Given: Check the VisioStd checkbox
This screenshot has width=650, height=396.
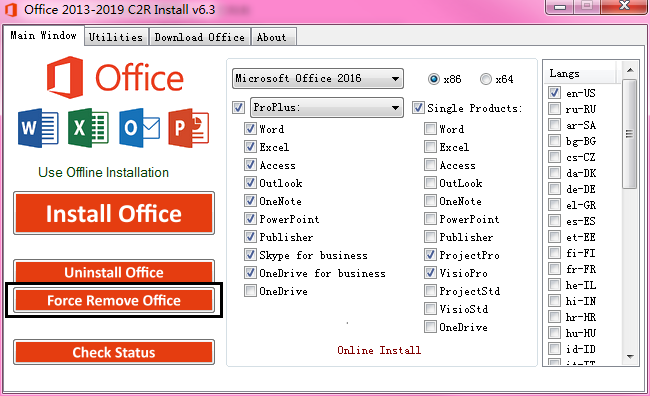Looking at the screenshot, I should coord(430,309).
